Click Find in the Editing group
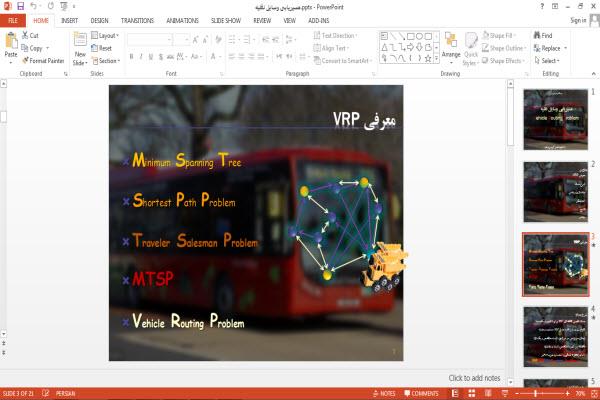Screen dimensions: 600x400 point(543,35)
